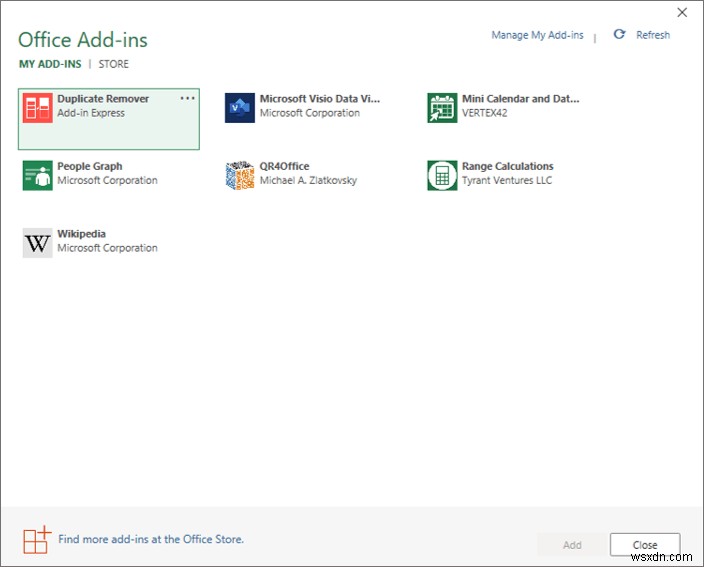Screen dimensions: 704x567
Task: Open the Manage My Add-ins link
Action: point(537,35)
